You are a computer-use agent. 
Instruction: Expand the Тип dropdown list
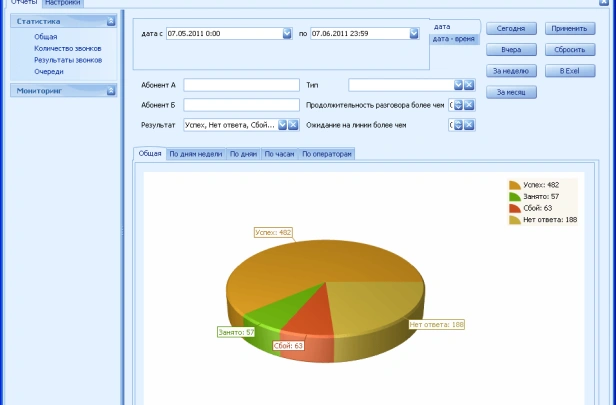[x=458, y=85]
